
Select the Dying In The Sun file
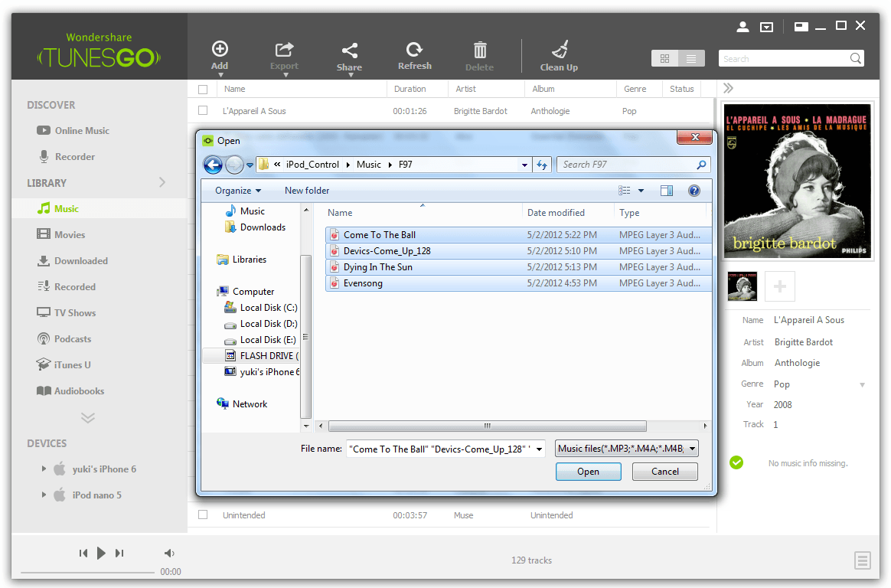(x=518, y=267)
